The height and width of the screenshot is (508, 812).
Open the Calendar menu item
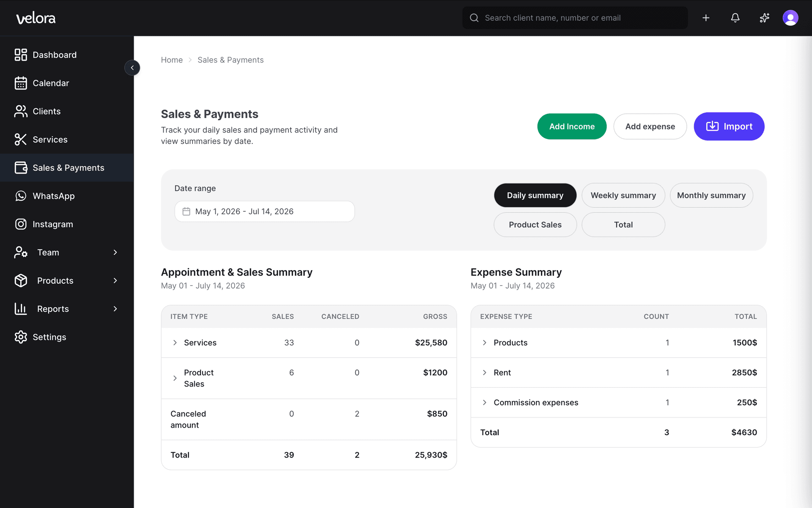67,83
